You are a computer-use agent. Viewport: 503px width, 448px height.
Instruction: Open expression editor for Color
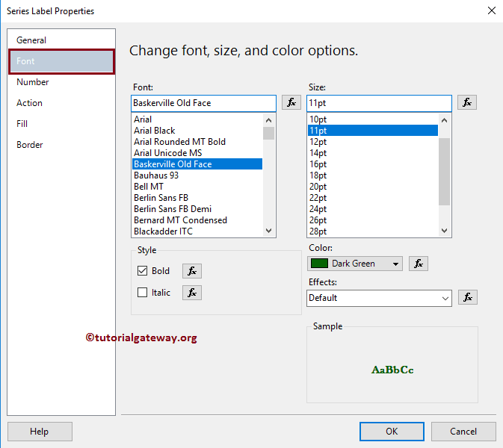coord(419,264)
